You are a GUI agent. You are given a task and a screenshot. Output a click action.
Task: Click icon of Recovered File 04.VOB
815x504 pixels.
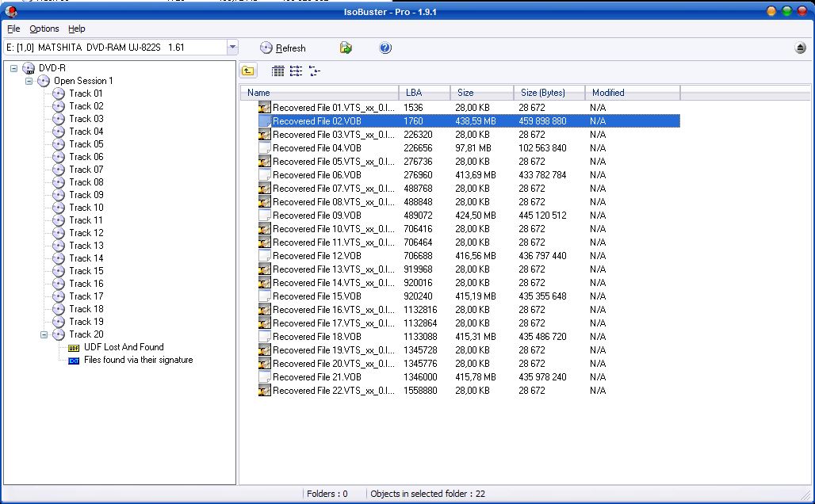tap(265, 148)
